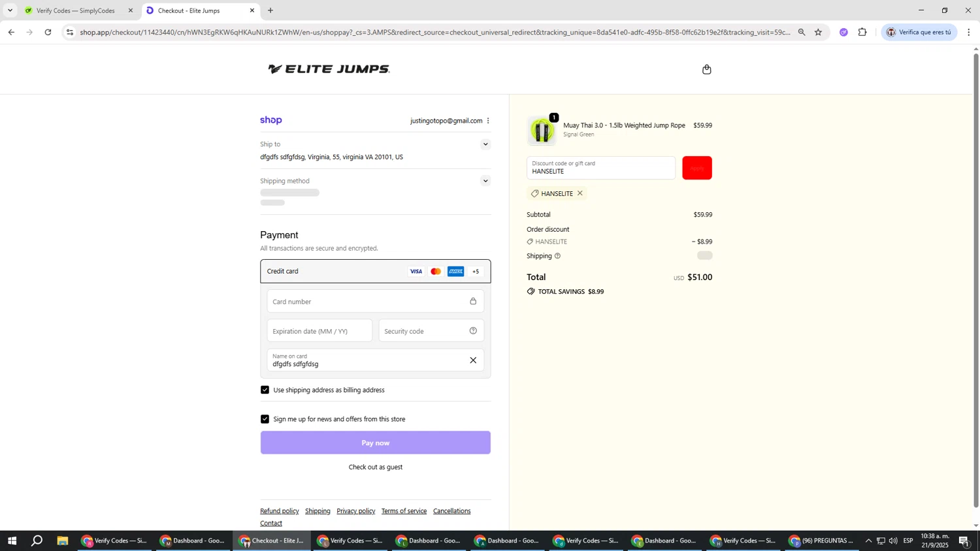Viewport: 980px width, 551px height.
Task: Open account options three-dot menu beside email
Action: [x=488, y=121]
